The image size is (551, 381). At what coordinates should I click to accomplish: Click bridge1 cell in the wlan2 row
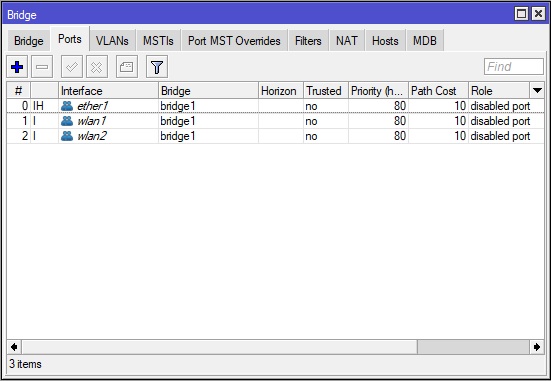click(177, 136)
